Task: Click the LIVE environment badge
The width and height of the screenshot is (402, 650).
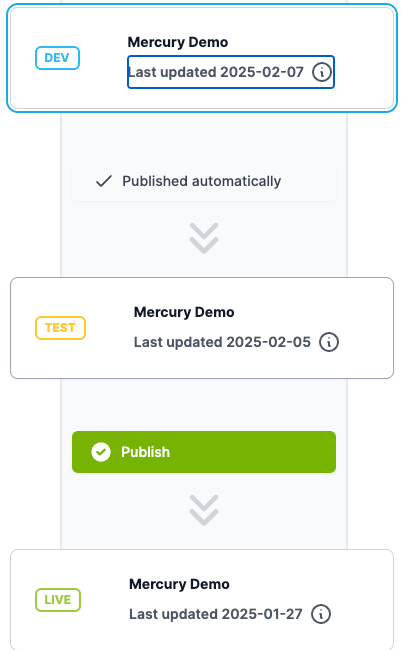Action: (58, 600)
